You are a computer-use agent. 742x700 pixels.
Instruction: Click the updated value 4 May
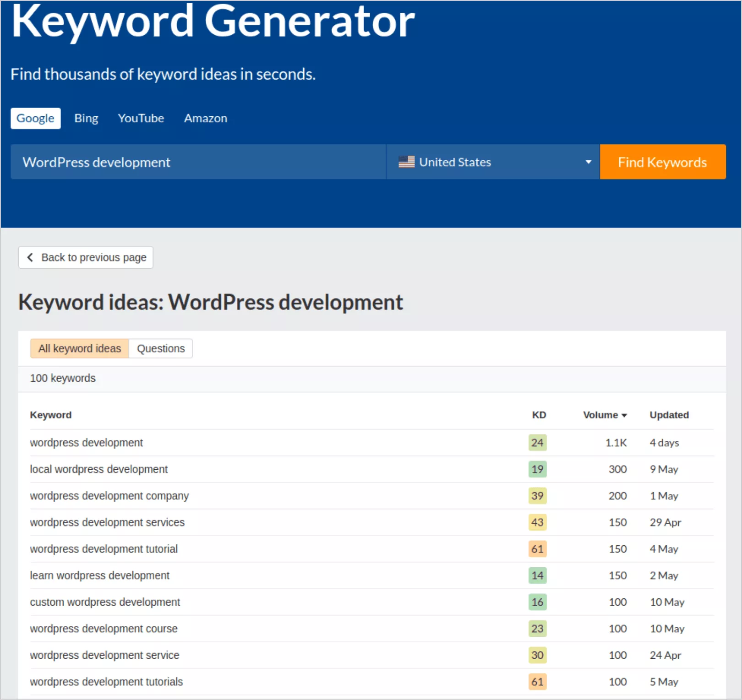pos(664,549)
